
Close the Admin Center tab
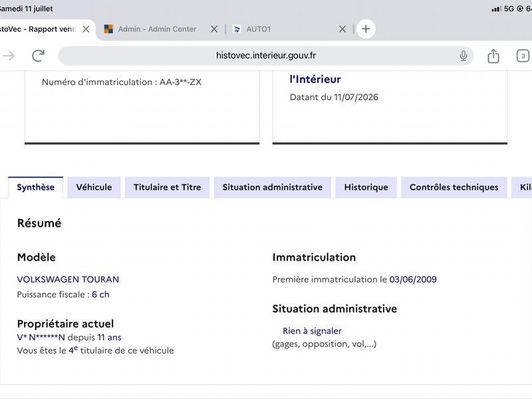coord(214,29)
